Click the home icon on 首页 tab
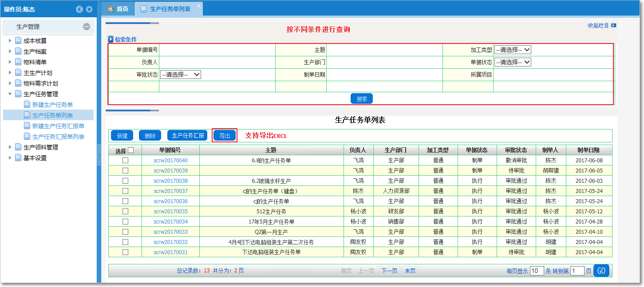Image resolution: width=644 pixels, height=287 pixels. [111, 9]
